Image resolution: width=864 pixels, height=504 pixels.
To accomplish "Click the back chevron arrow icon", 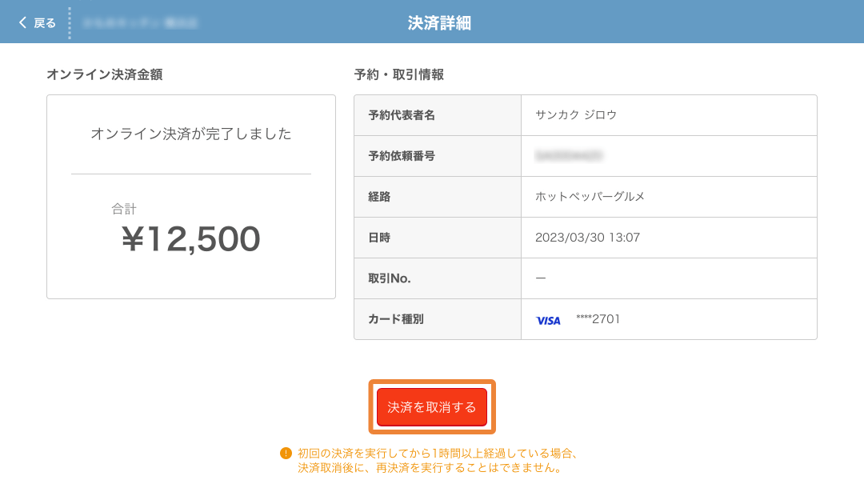I will click(x=22, y=22).
